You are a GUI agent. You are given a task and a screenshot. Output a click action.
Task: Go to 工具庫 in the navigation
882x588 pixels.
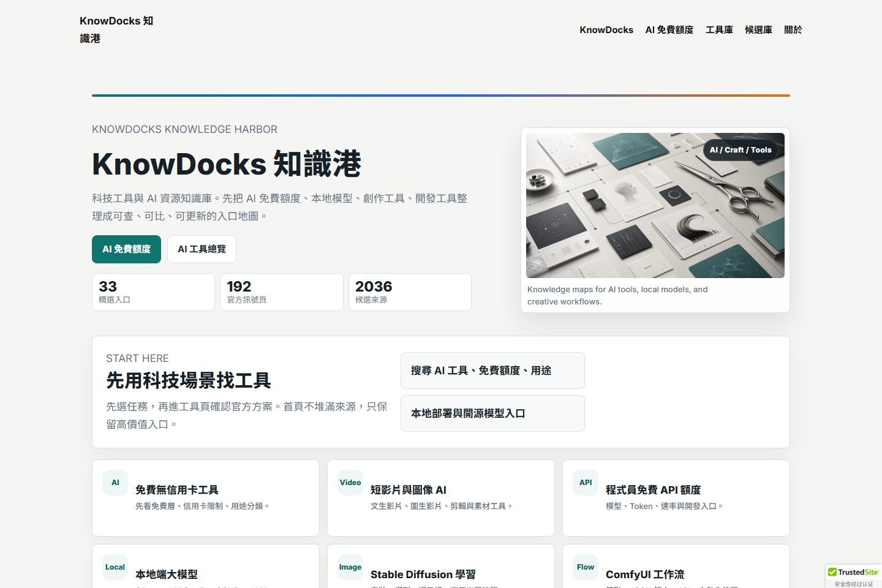(x=719, y=29)
